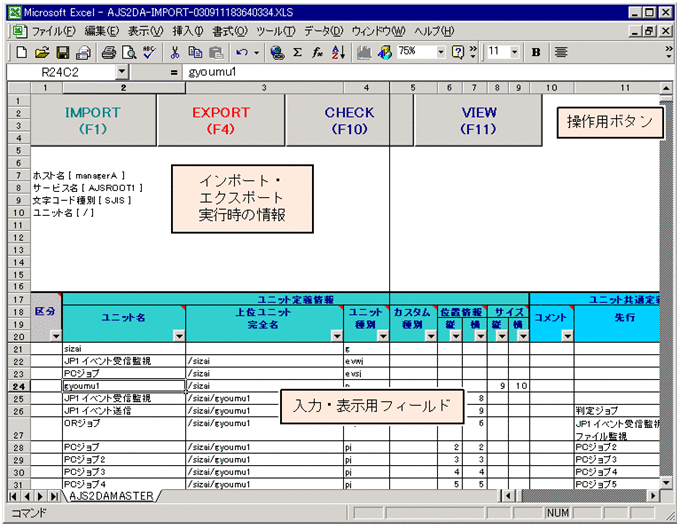Open the 75% zoom dropdown

point(441,52)
